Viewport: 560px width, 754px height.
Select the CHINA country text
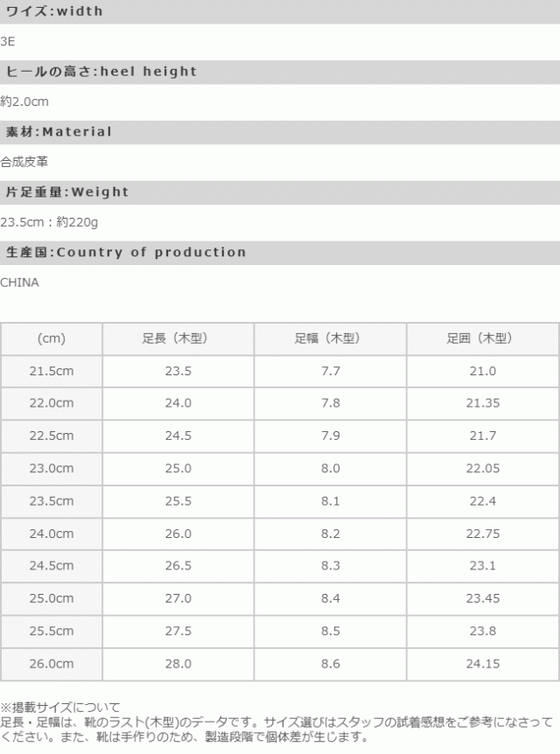tap(19, 283)
